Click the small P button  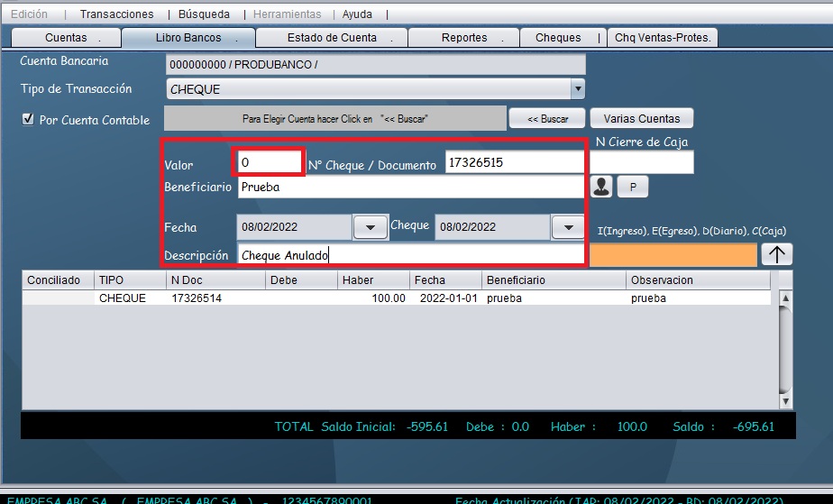point(633,187)
